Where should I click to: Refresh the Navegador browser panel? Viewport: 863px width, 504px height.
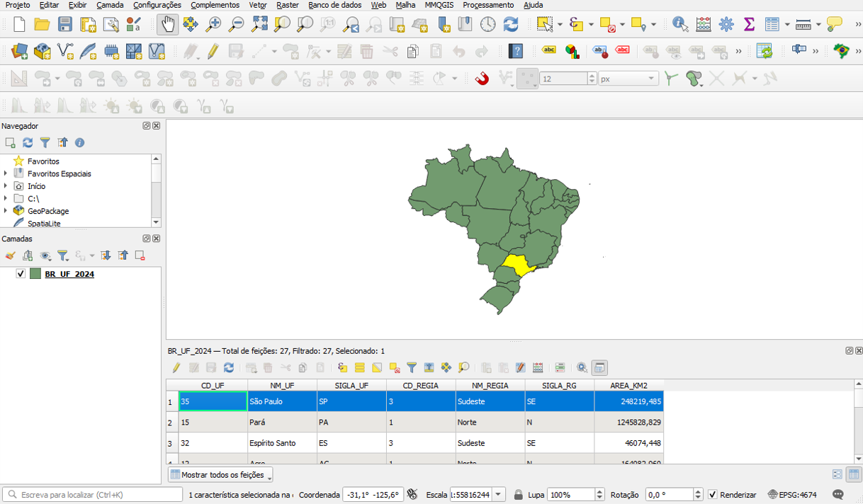(x=28, y=143)
